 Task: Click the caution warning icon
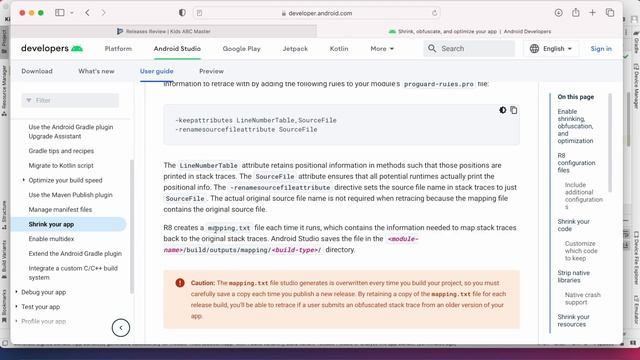pyautogui.click(x=180, y=283)
